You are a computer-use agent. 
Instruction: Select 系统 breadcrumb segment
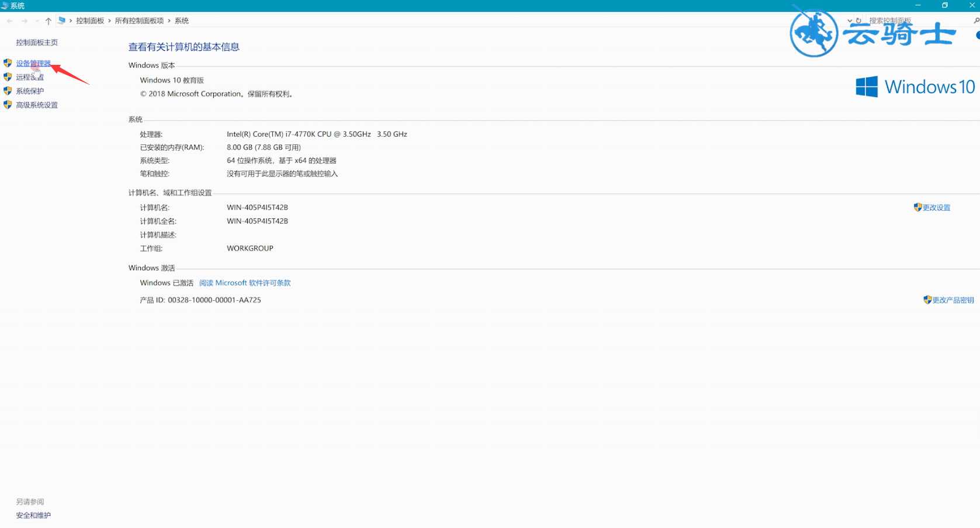182,20
